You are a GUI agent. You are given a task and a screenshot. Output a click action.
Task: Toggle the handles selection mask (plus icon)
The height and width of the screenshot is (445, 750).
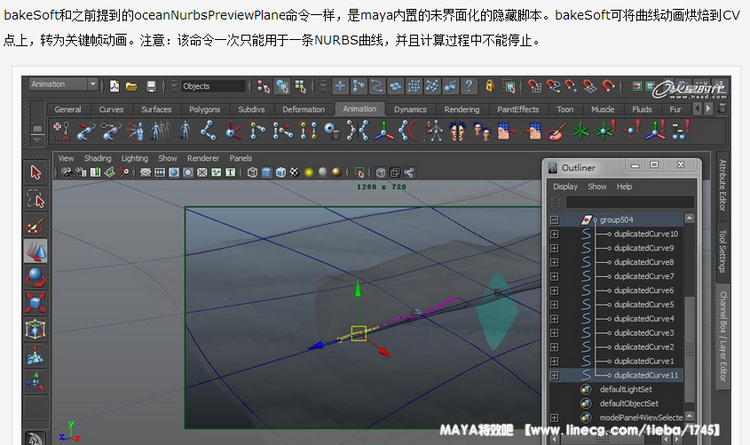[x=341, y=86]
